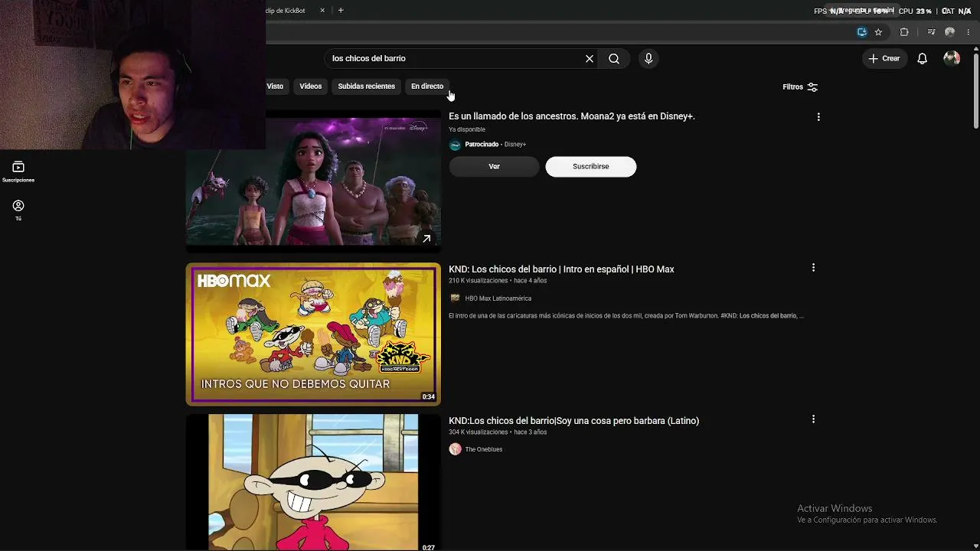Open the Filtros filter options
The image size is (980, 551).
[x=800, y=87]
